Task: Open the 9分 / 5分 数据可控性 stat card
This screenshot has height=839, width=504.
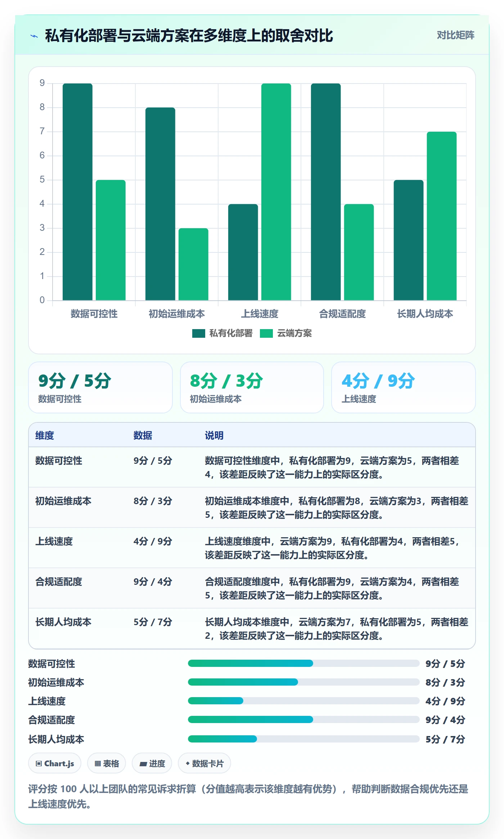Action: pyautogui.click(x=100, y=387)
